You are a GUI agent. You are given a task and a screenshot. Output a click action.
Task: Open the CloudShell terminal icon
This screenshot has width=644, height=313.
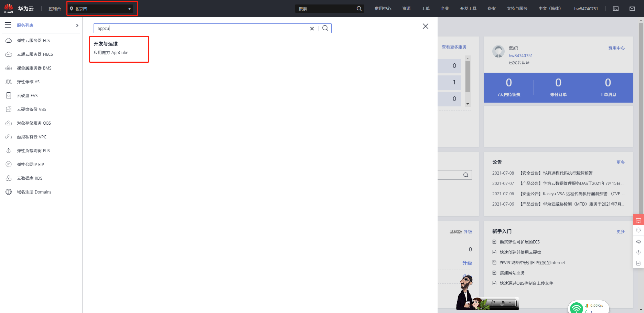(616, 9)
